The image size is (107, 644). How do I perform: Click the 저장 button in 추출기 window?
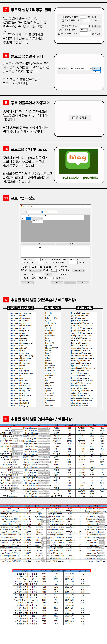38,244
